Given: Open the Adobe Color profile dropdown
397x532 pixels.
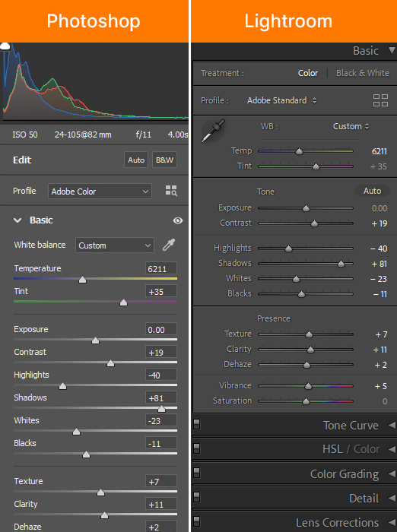Looking at the screenshot, I should 100,192.
